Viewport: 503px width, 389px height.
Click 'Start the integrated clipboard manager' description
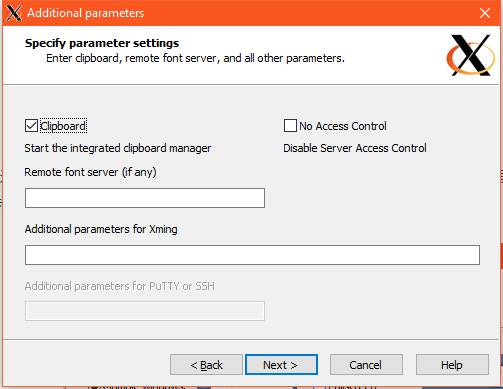[x=118, y=148]
